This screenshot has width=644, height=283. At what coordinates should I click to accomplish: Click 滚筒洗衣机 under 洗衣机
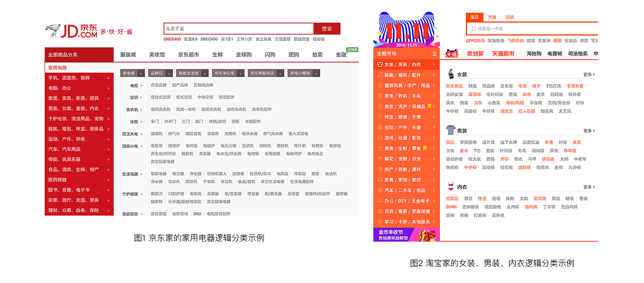click(x=161, y=109)
